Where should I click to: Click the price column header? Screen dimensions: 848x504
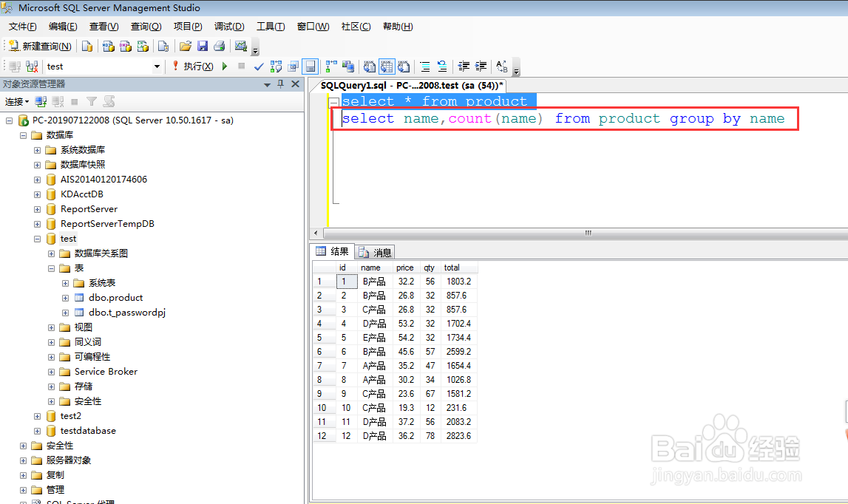point(404,268)
